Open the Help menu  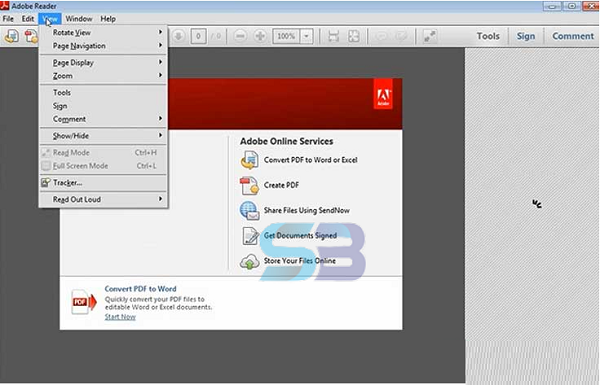click(x=108, y=19)
